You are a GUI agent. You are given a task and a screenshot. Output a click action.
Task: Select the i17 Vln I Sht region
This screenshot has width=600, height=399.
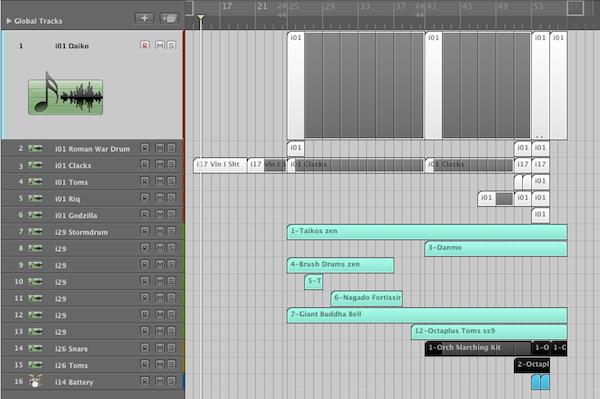coord(220,165)
